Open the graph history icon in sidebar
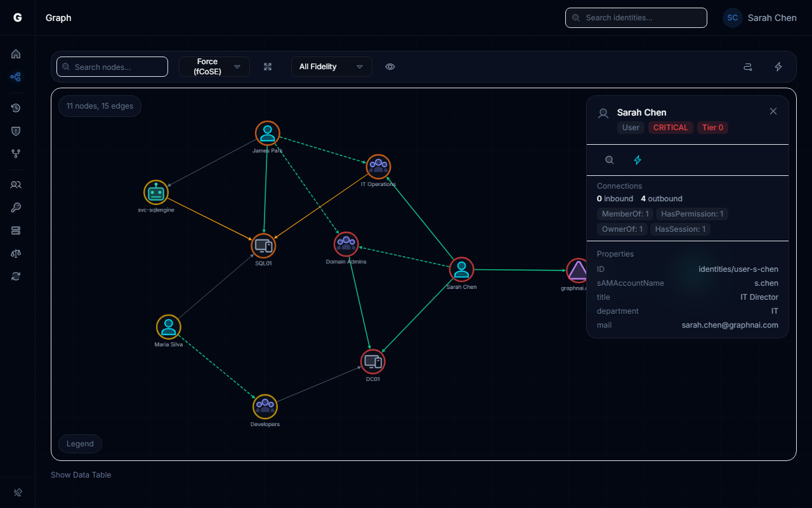This screenshot has height=508, width=812. click(x=16, y=108)
